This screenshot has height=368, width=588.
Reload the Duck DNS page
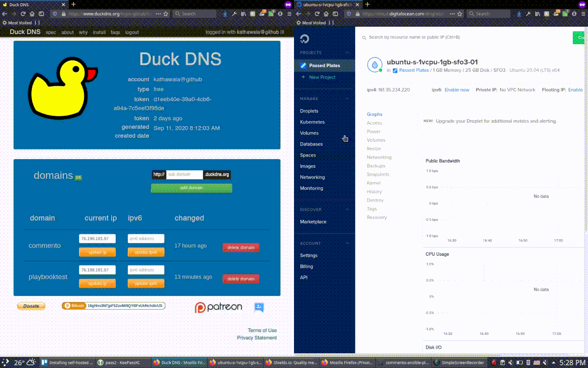pyautogui.click(x=23, y=14)
